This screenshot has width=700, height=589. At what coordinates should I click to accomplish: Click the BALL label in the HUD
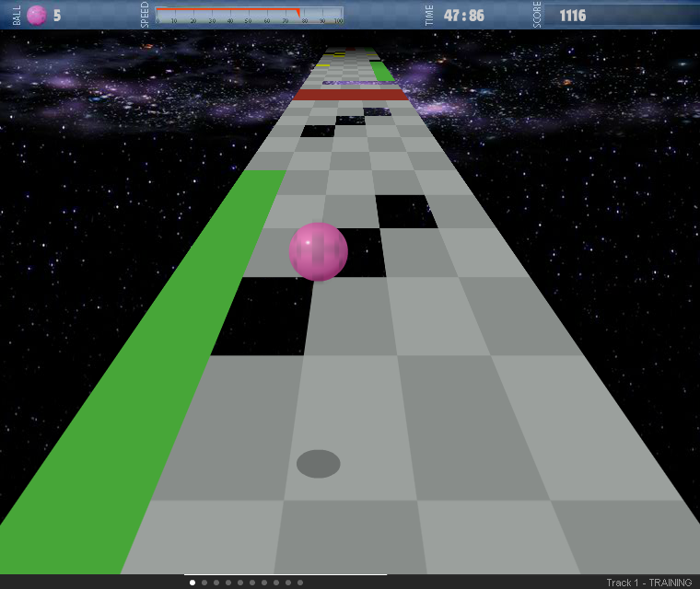point(17,16)
